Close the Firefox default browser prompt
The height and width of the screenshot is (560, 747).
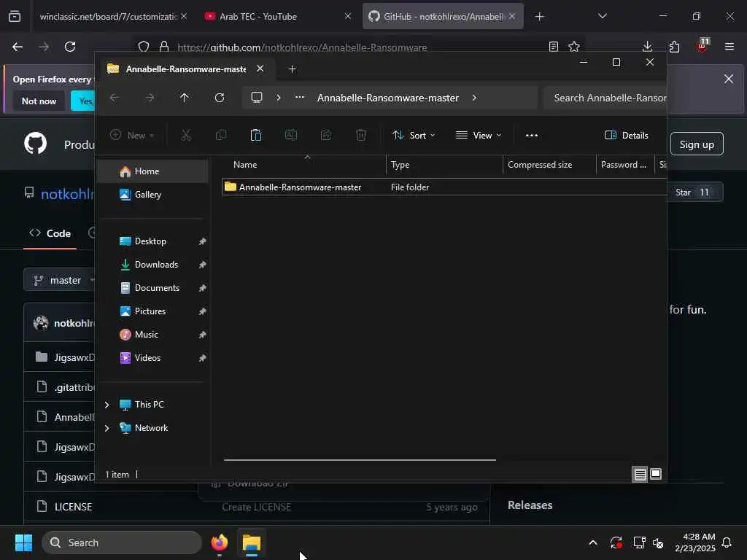tap(729, 79)
